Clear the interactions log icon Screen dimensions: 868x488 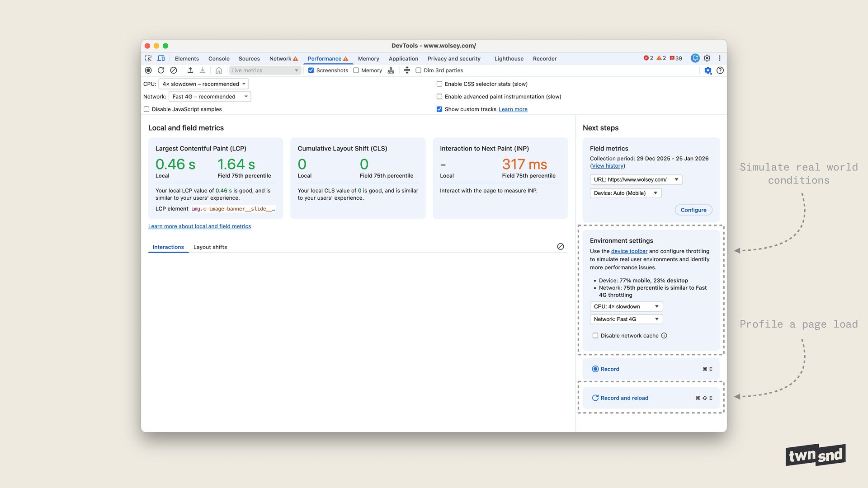(561, 247)
